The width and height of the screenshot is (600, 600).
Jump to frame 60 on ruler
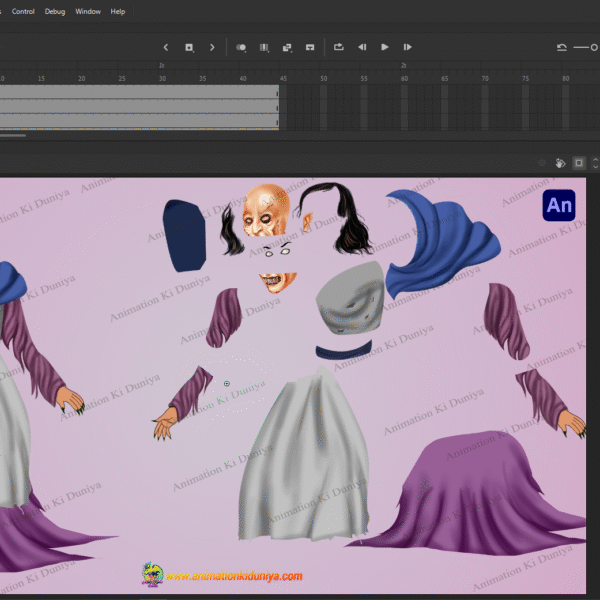click(404, 78)
